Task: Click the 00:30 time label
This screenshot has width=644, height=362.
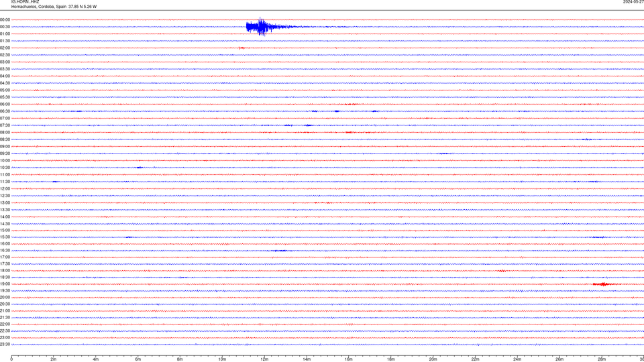Action: (x=5, y=27)
